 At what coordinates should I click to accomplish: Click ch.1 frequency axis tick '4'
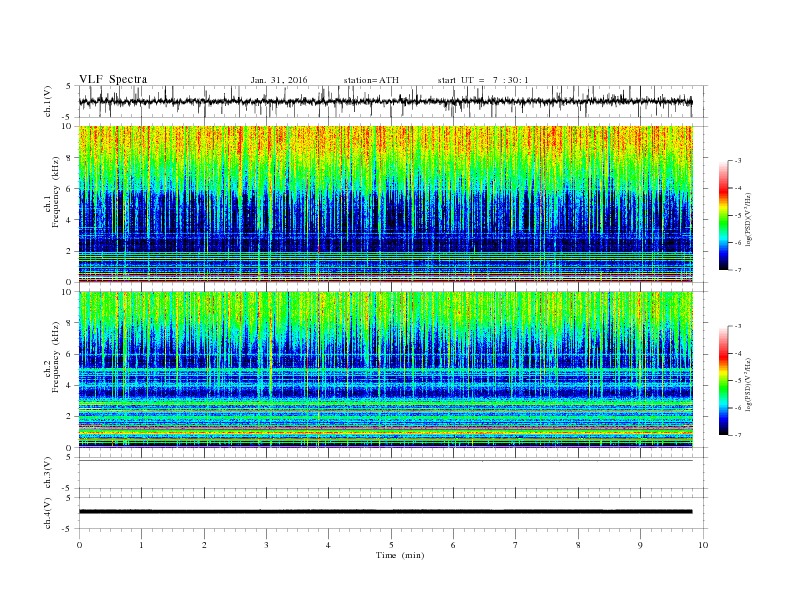pyautogui.click(x=70, y=220)
